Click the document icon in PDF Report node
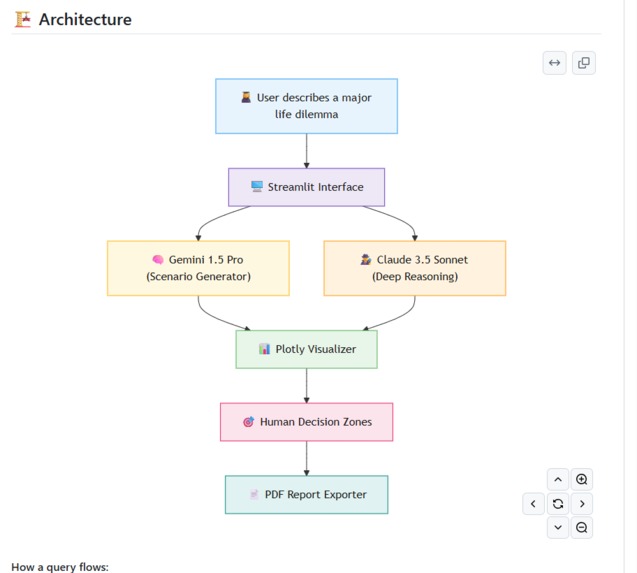Image resolution: width=637 pixels, height=573 pixels. pyautogui.click(x=254, y=494)
